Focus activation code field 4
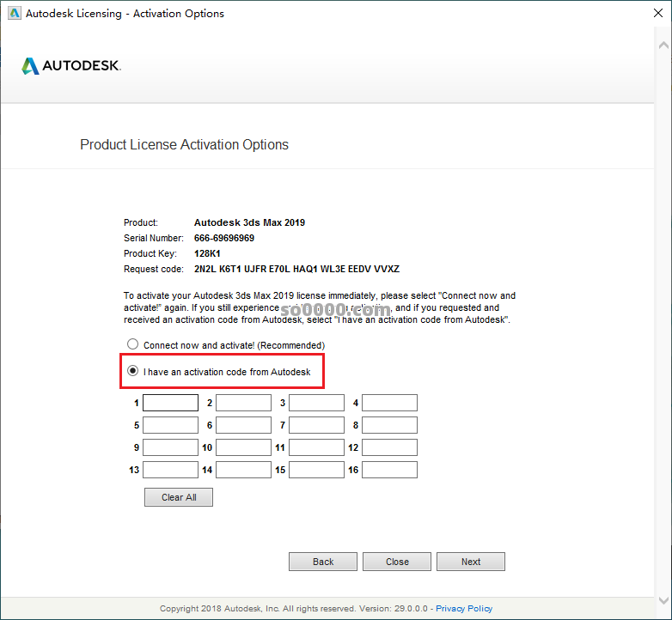The image size is (672, 620). point(389,403)
